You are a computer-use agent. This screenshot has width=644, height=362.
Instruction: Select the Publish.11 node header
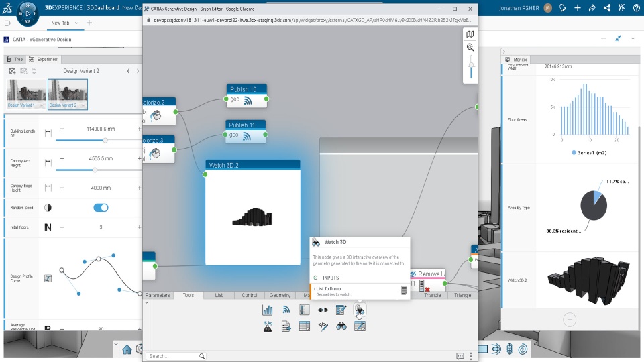[x=246, y=125]
